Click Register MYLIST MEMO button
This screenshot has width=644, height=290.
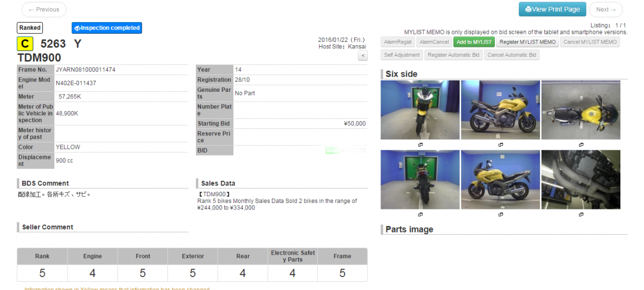click(528, 42)
